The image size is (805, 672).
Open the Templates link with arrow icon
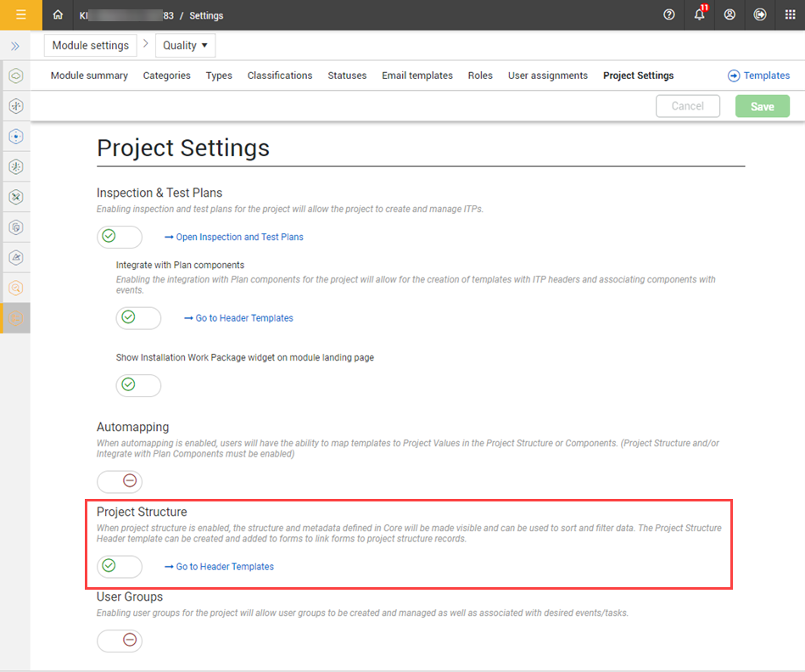[758, 76]
